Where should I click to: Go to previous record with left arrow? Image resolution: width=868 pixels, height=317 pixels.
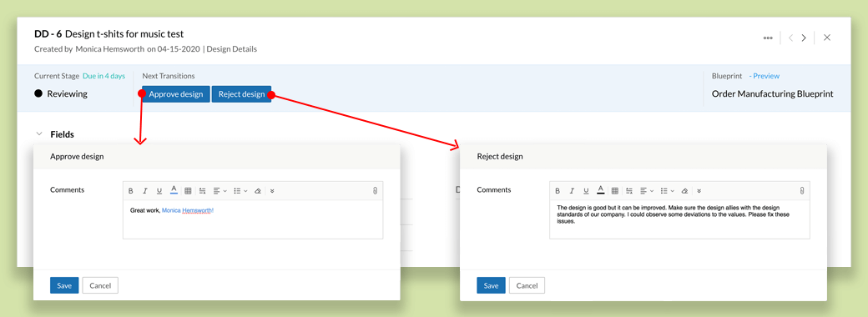pos(790,38)
